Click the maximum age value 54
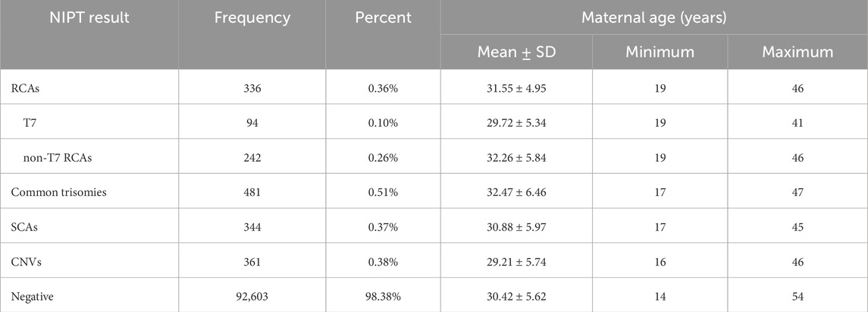 point(797,296)
